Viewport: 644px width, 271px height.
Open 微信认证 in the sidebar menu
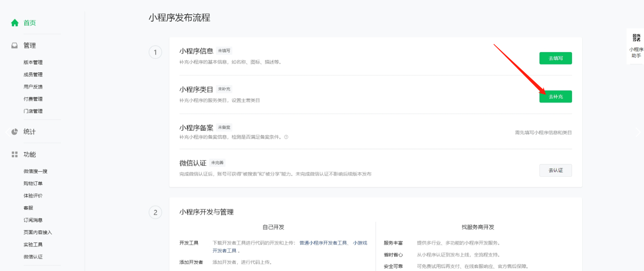click(33, 257)
